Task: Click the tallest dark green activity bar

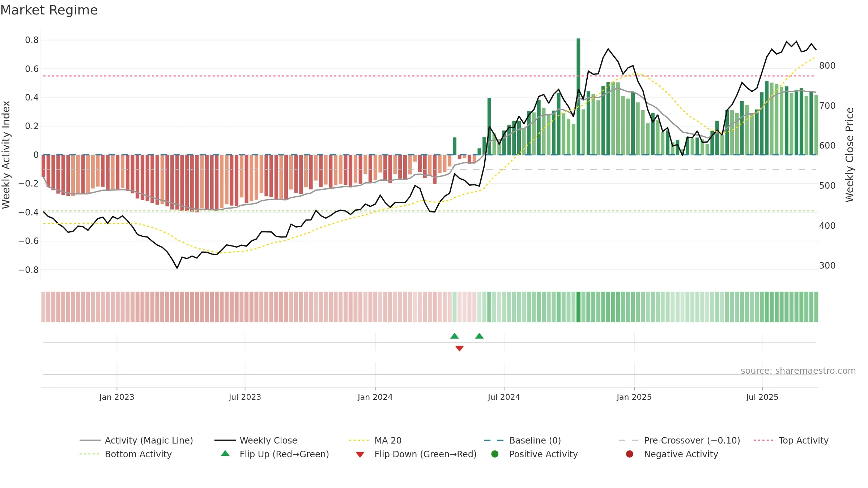Action: (x=578, y=97)
